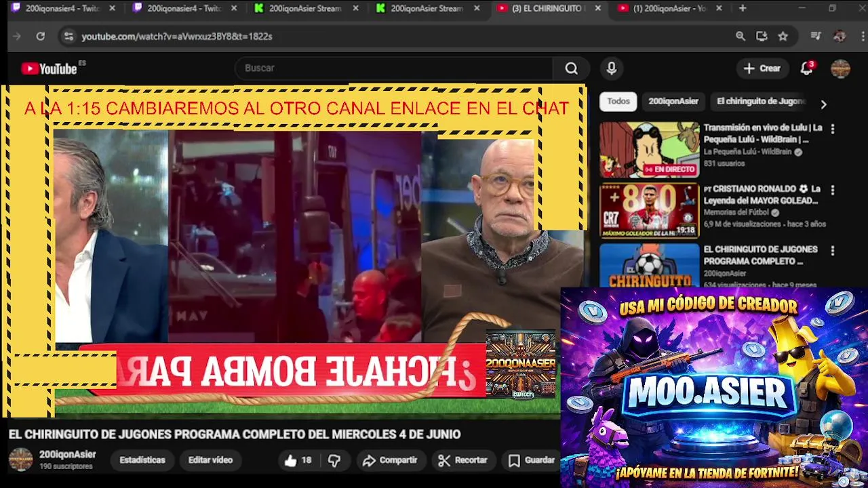Open options menu for El Chiringuito sidebar video
The image size is (868, 488).
click(833, 251)
